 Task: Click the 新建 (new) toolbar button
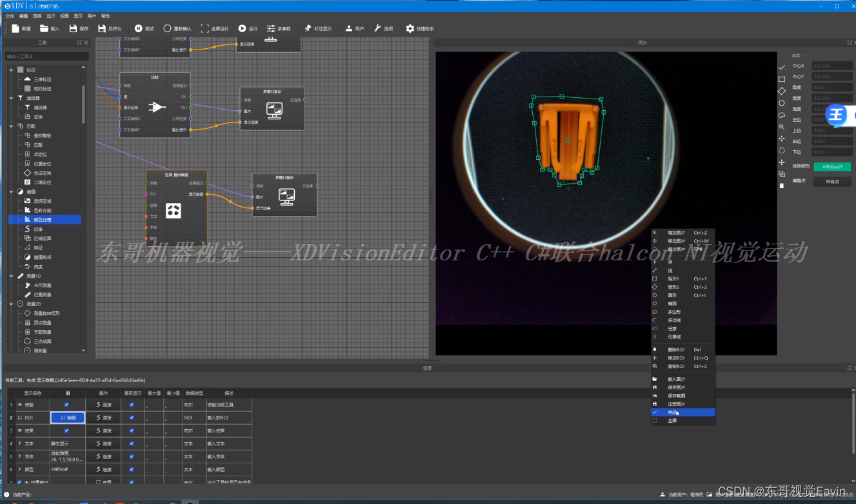(21, 28)
